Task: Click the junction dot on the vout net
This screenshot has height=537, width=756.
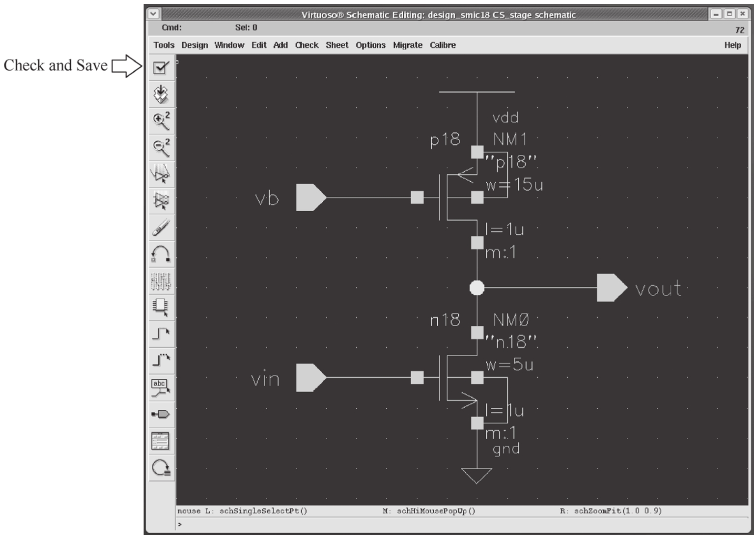Action: [476, 288]
